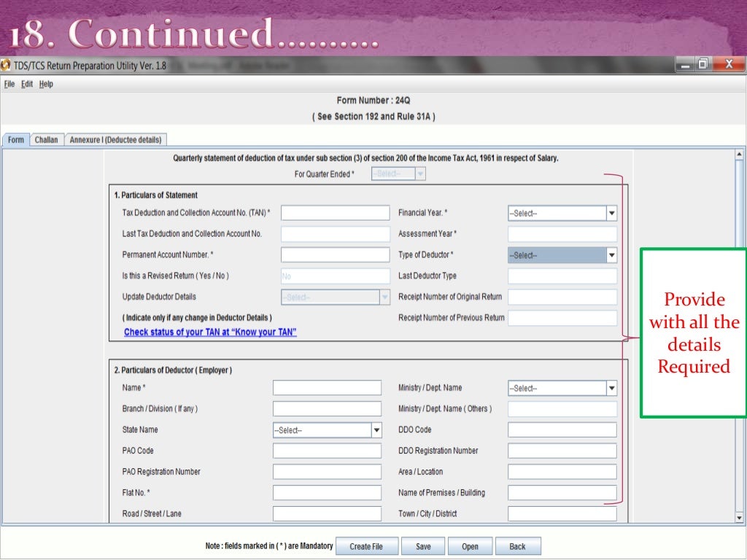Click the form scrollbar down arrow
The width and height of the screenshot is (747, 560).
tap(739, 518)
